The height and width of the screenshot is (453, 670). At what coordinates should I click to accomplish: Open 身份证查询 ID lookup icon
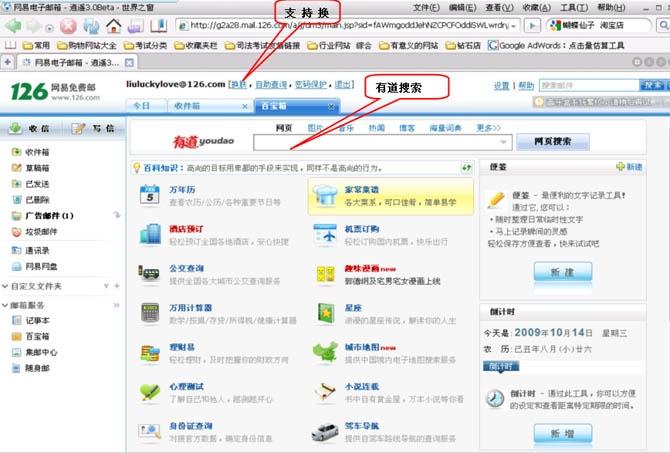[x=150, y=432]
